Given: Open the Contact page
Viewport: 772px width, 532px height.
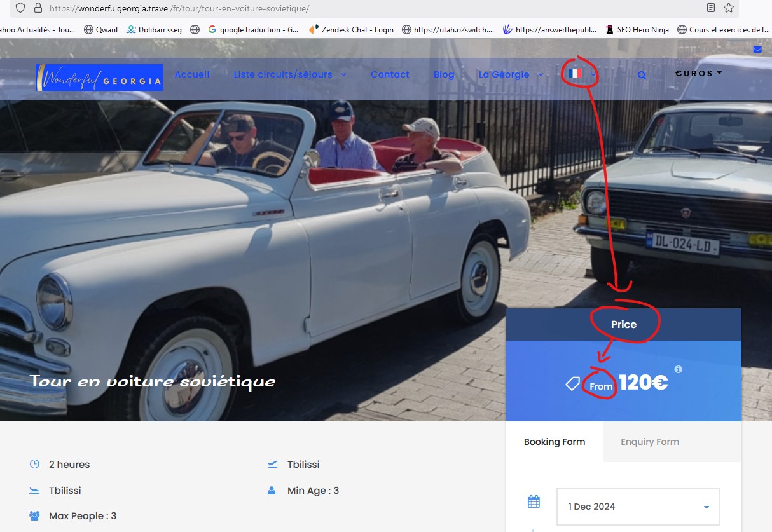Looking at the screenshot, I should 390,74.
